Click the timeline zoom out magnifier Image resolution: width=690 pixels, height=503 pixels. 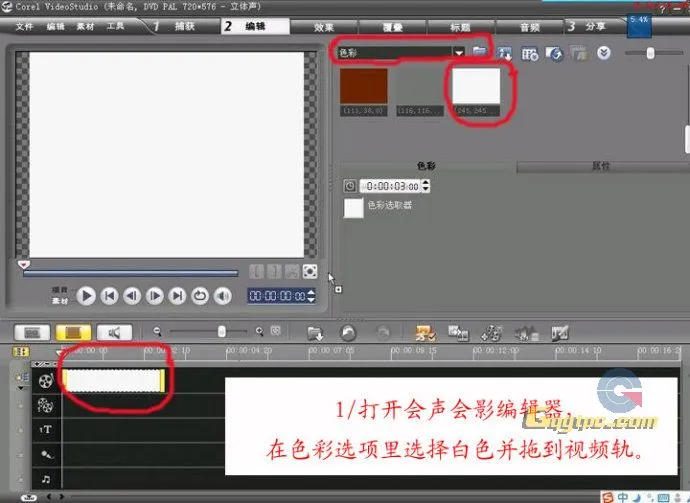(x=157, y=331)
